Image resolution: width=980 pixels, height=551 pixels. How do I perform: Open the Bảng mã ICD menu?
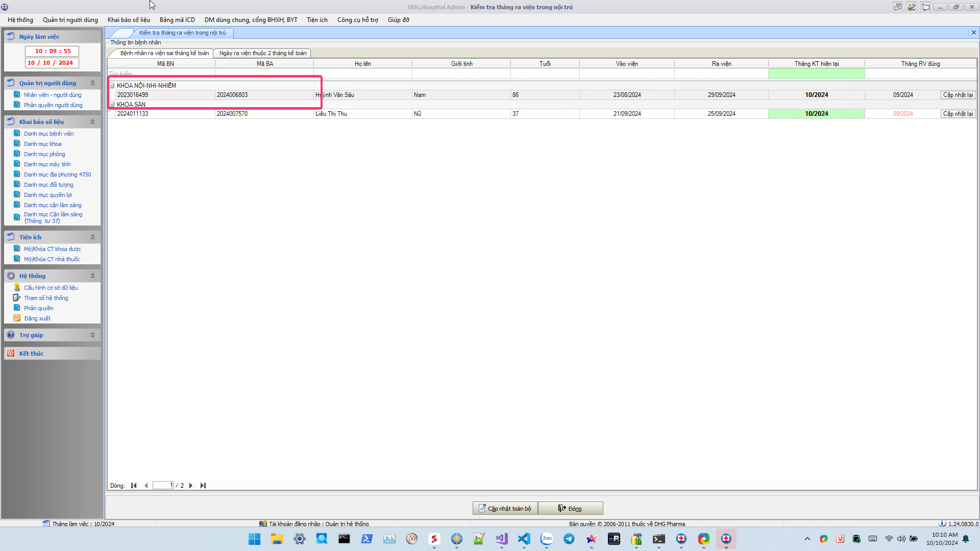click(x=177, y=20)
